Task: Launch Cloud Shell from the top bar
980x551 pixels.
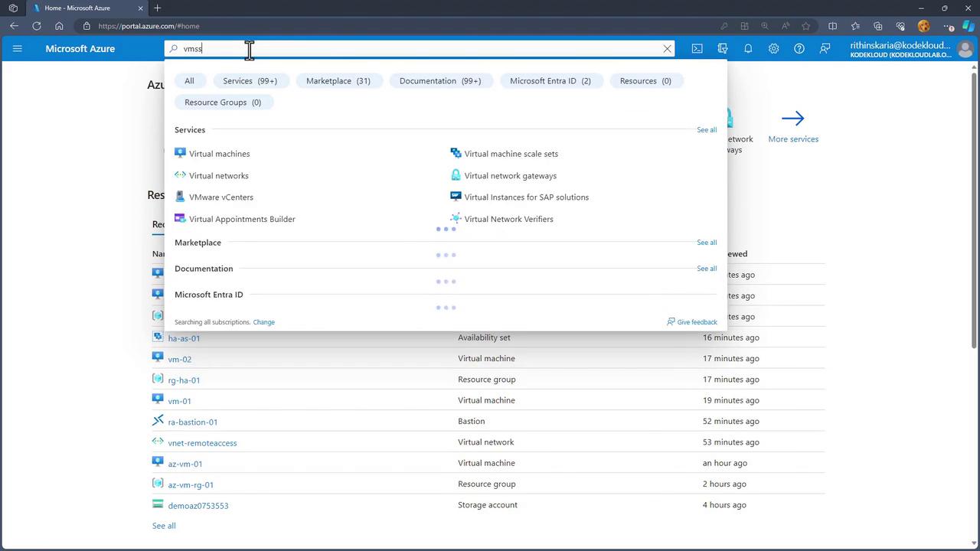Action: pyautogui.click(x=697, y=48)
